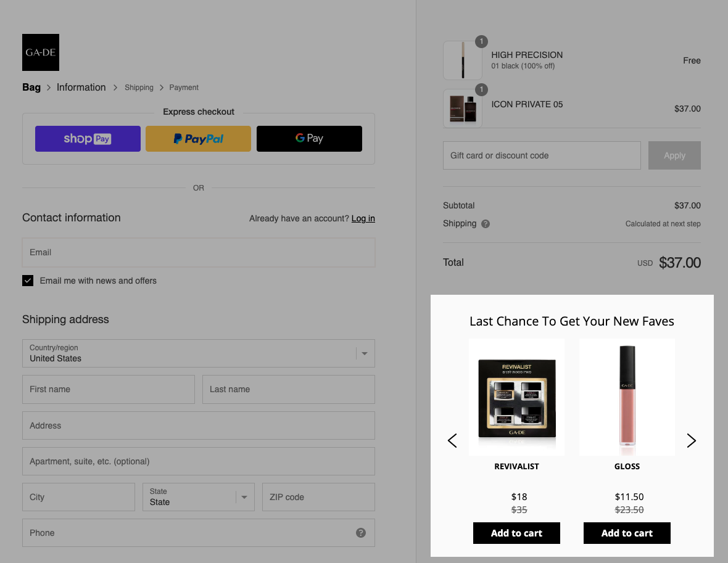
Task: Click the HIGH PRECISION item title
Action: 527,55
